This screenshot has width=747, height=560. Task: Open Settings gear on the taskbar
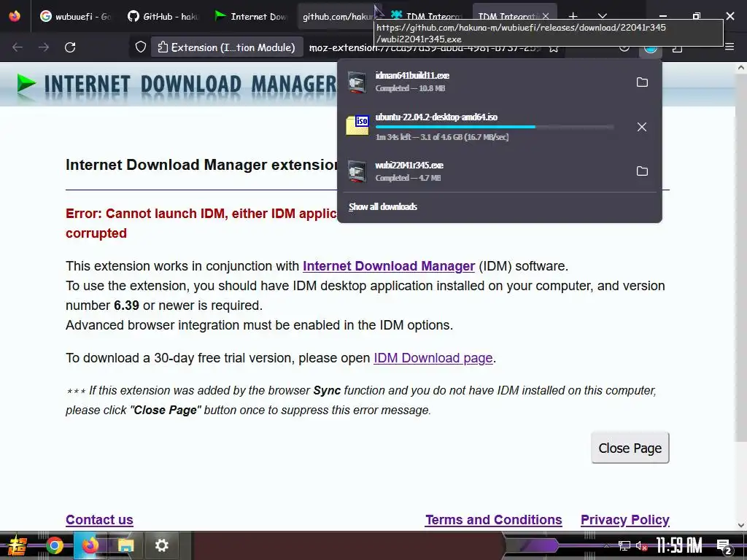[x=161, y=545]
